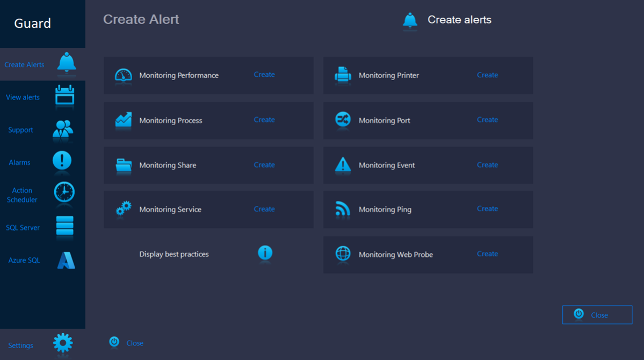Click the Support people icon

tap(63, 128)
